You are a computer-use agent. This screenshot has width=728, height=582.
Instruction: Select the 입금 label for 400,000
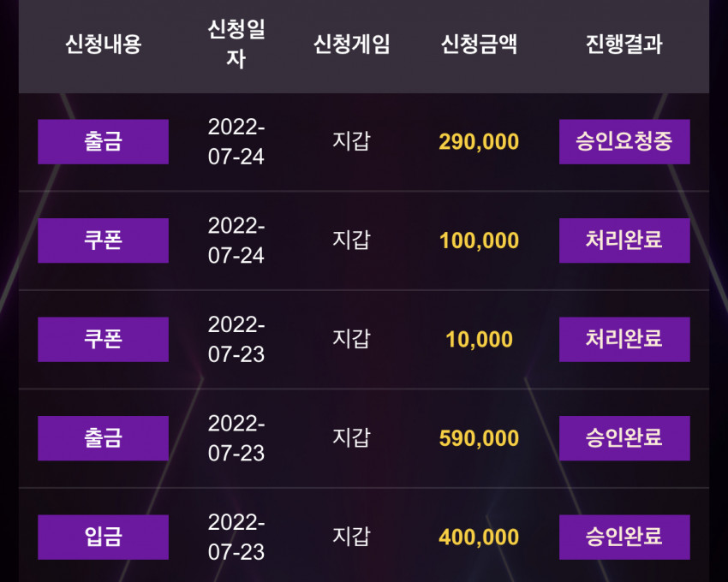click(x=103, y=537)
